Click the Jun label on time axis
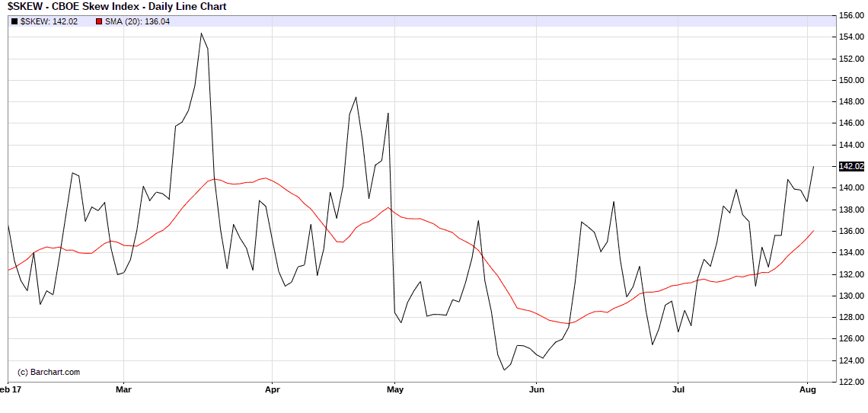868x413 pixels. [x=536, y=390]
